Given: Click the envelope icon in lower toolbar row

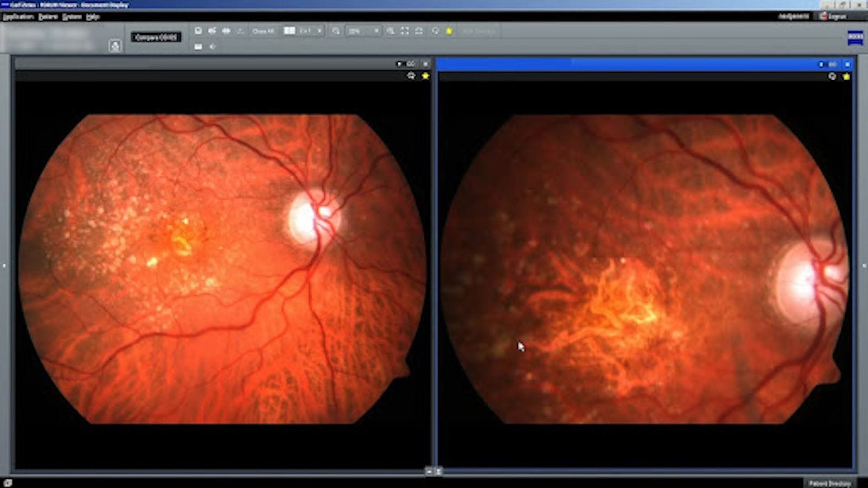Looking at the screenshot, I should click(199, 47).
